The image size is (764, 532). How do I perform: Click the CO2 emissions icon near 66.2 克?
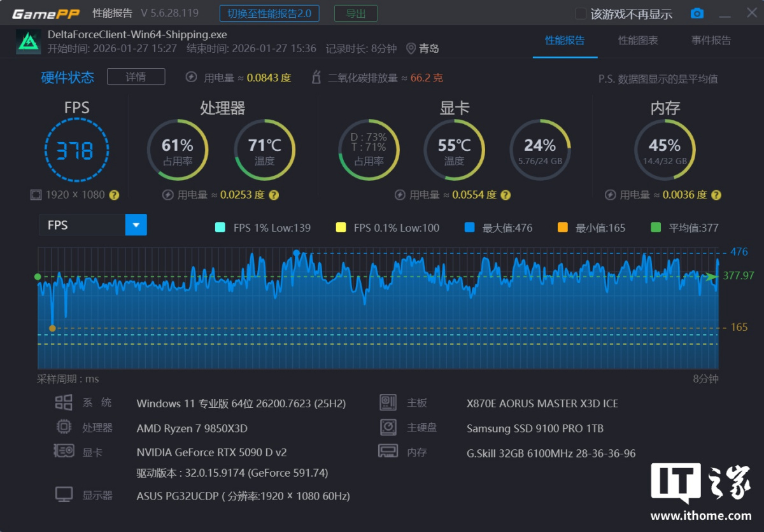316,76
